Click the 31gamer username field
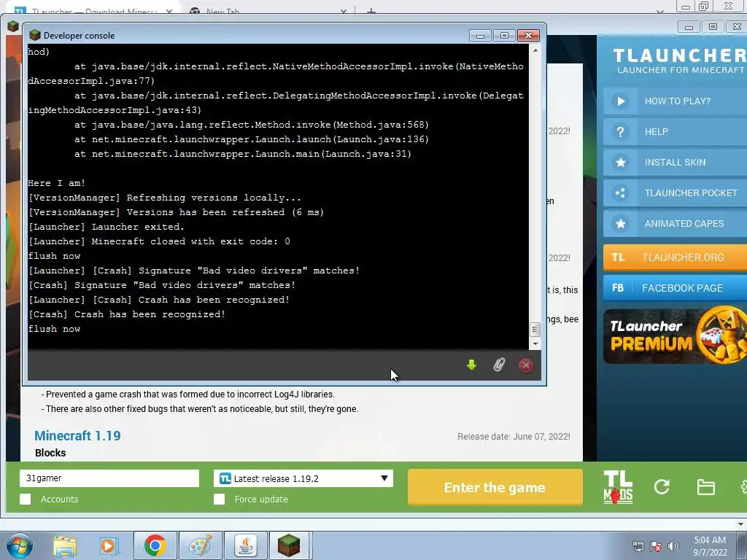The width and height of the screenshot is (747, 560). [x=109, y=478]
